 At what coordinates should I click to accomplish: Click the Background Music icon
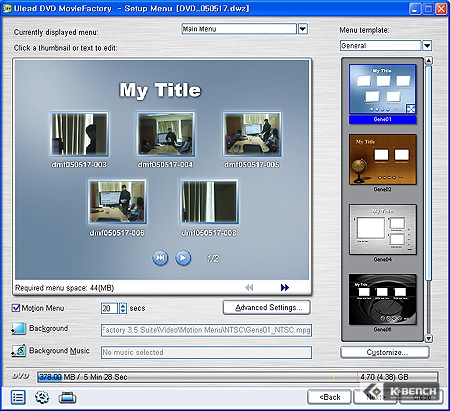pyautogui.click(x=19, y=351)
